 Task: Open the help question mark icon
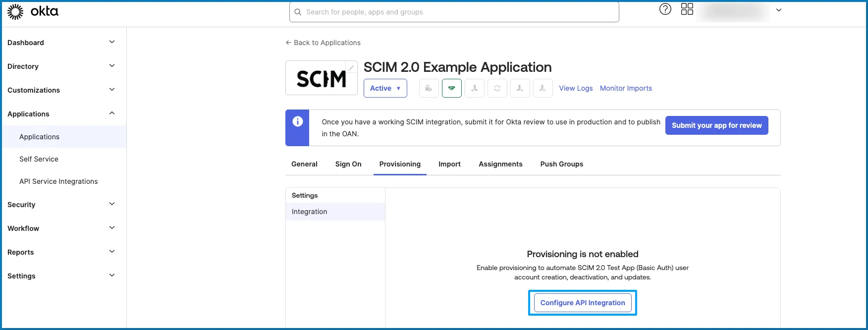point(665,9)
